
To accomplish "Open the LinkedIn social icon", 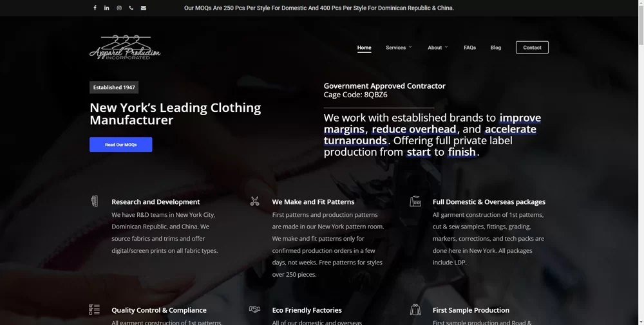I will 107,8.
